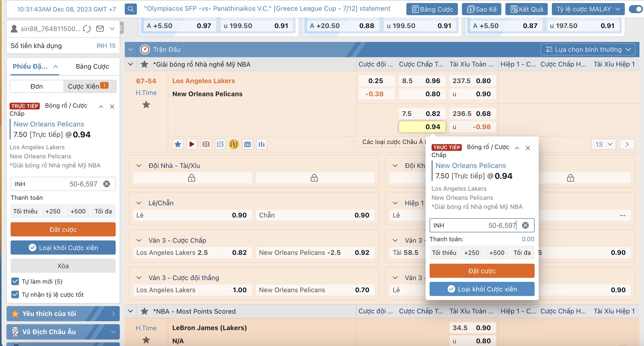Open the 13 markets dropdown
This screenshot has height=346, width=644.
(604, 144)
